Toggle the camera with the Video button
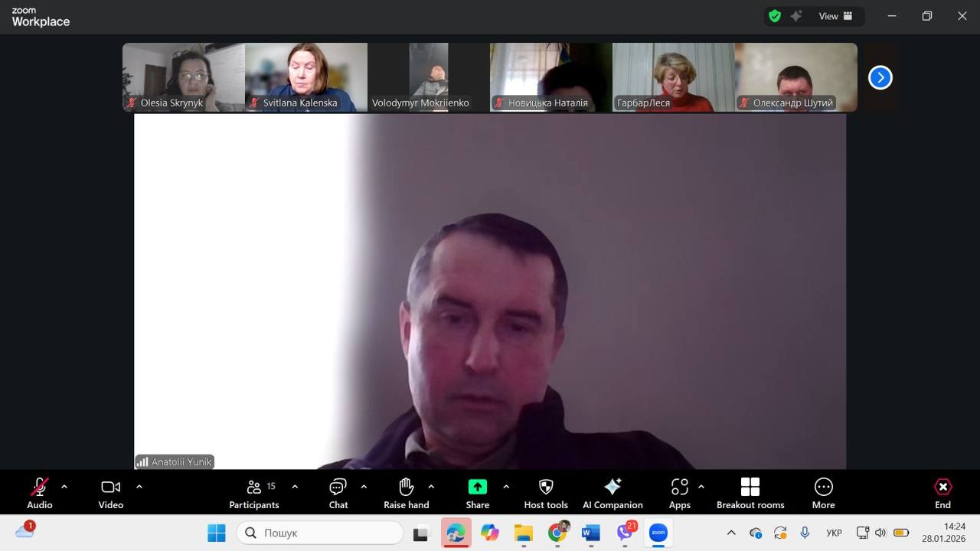This screenshot has height=551, width=980. (x=111, y=493)
